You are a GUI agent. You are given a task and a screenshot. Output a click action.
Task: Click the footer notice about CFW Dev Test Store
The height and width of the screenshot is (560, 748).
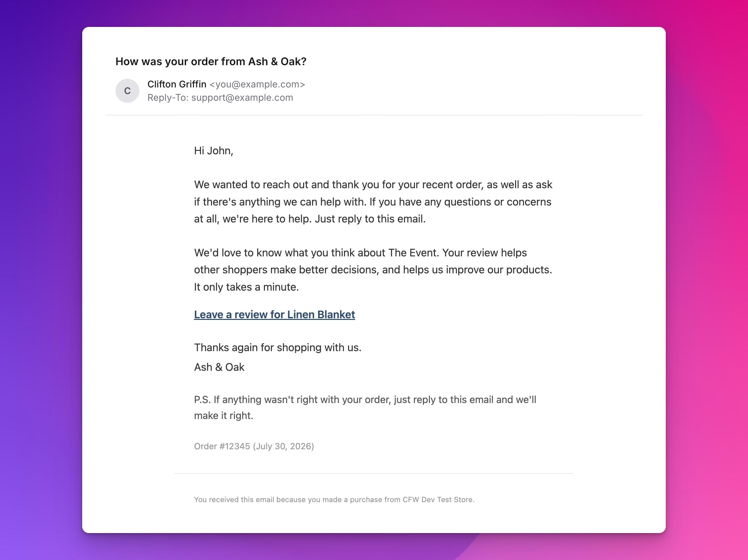coord(334,499)
